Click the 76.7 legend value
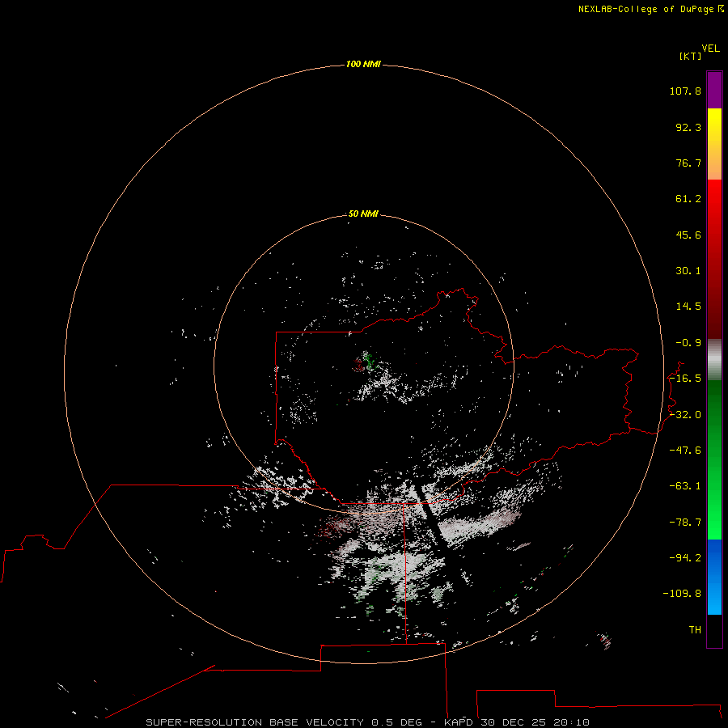This screenshot has width=728, height=728. pos(688,163)
